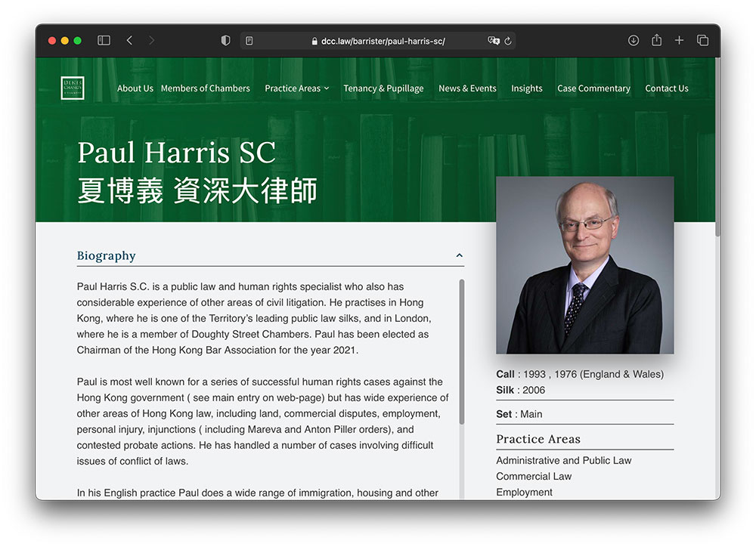Show the tab overview
Image resolution: width=756 pixels, height=547 pixels.
[702, 41]
